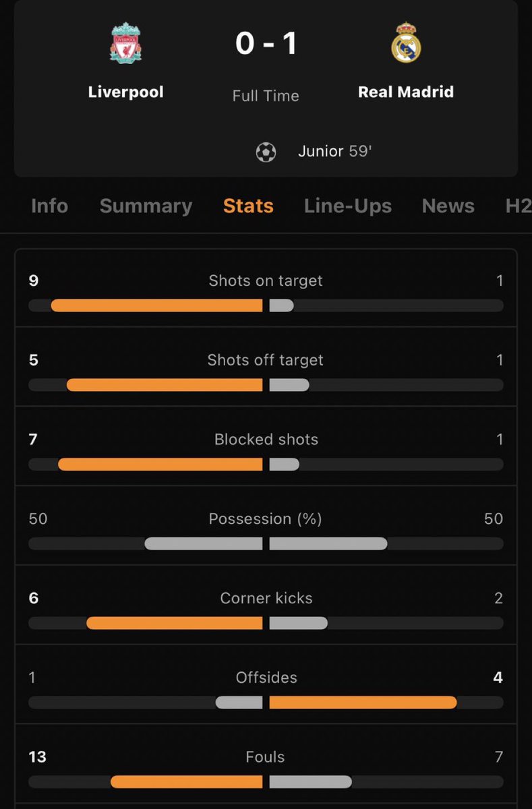Screen dimensions: 532x809
Task: Tap the Offsides orange bar
Action: (x=363, y=702)
